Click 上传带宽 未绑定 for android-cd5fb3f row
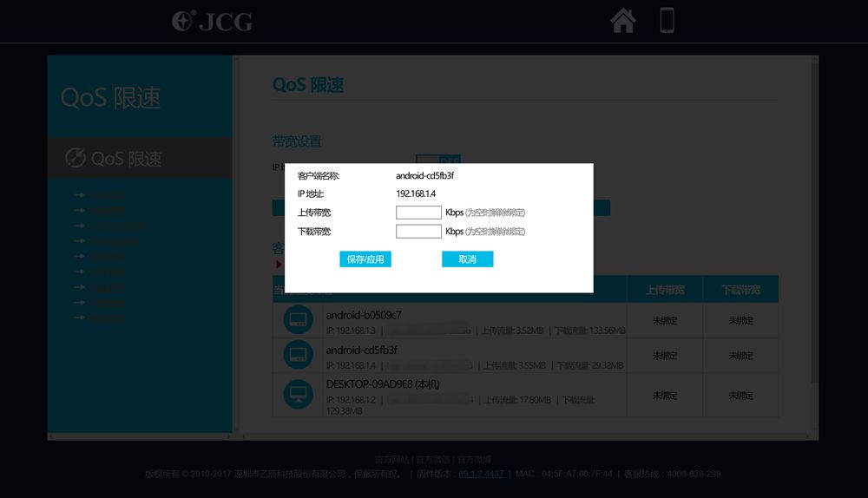The height and width of the screenshot is (498, 868). (665, 355)
